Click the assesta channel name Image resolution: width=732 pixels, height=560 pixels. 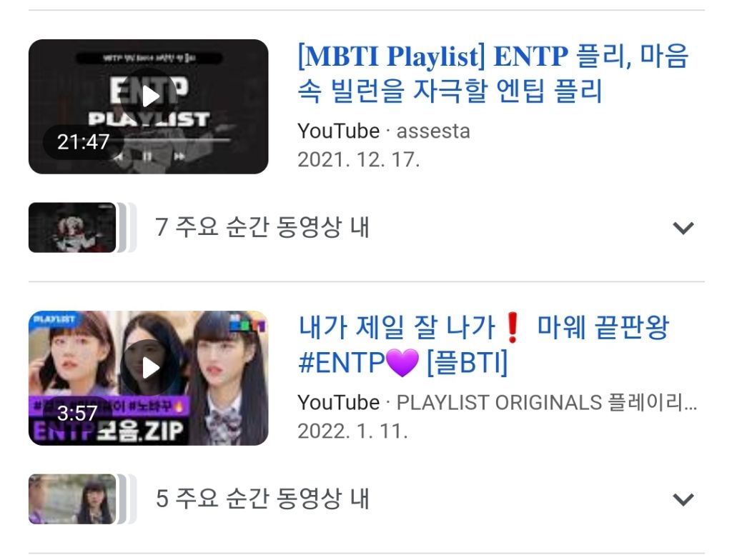432,131
